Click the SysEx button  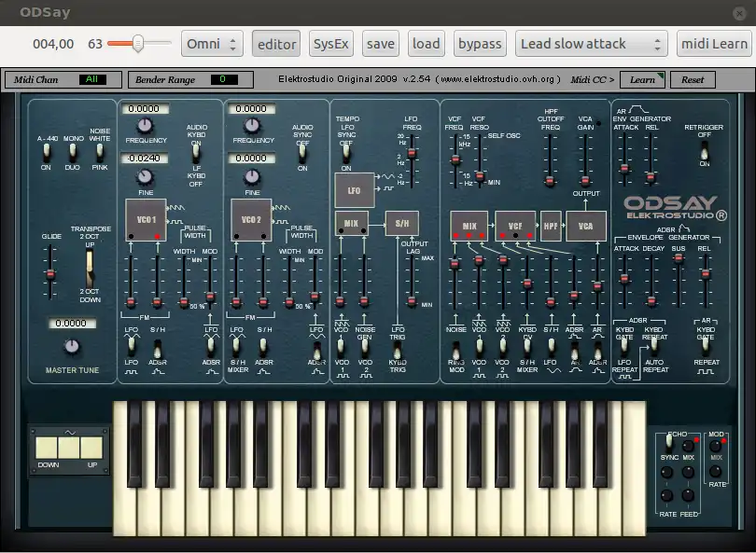[x=330, y=44]
